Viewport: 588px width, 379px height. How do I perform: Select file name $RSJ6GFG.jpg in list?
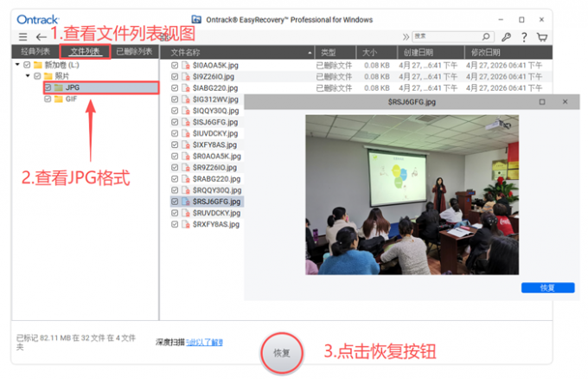pos(217,202)
